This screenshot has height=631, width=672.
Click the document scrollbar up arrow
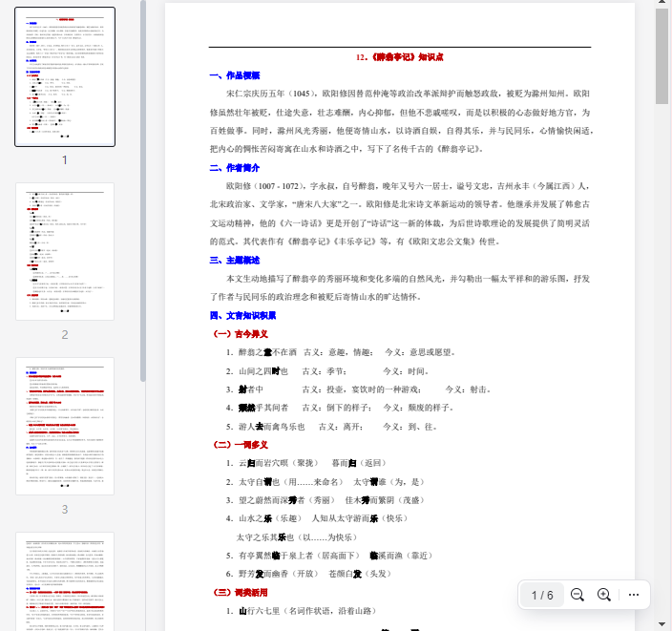pyautogui.click(x=662, y=8)
